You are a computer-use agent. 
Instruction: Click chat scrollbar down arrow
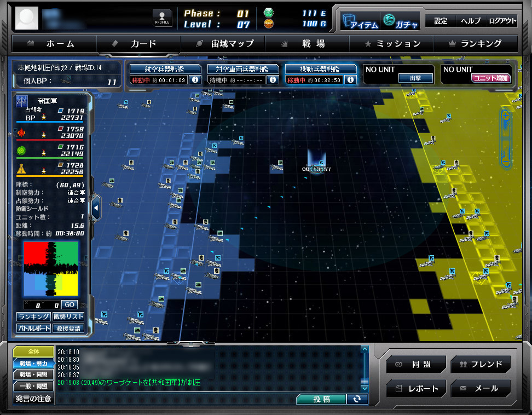(x=365, y=389)
